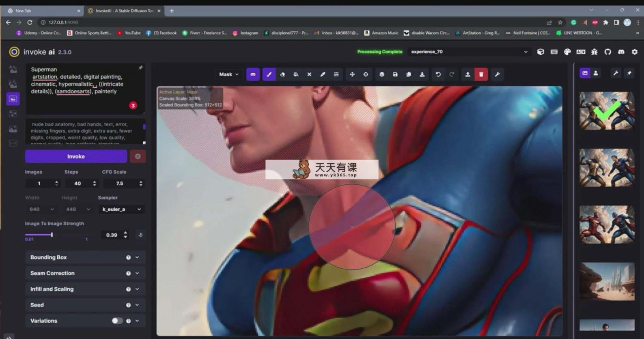The width and height of the screenshot is (644, 339).
Task: Open canvas settings wrench icon
Action: [497, 74]
